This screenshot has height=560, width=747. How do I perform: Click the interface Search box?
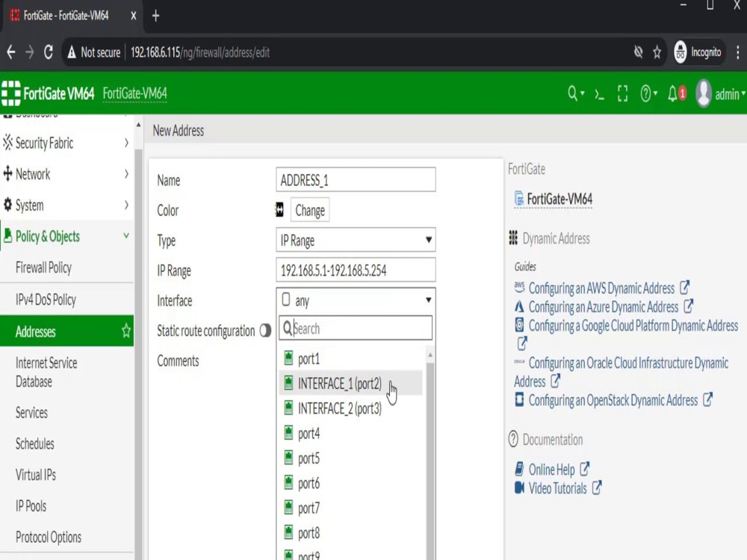click(356, 328)
